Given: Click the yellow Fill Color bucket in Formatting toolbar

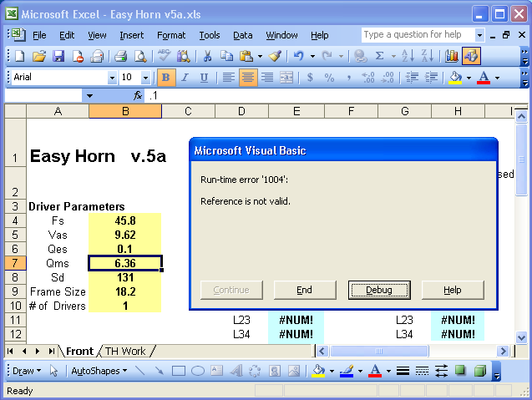Looking at the screenshot, I should coord(455,78).
